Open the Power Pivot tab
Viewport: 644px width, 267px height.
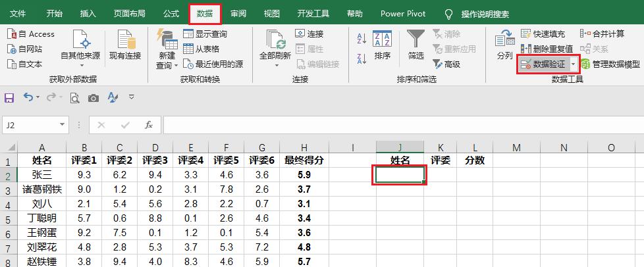point(403,14)
